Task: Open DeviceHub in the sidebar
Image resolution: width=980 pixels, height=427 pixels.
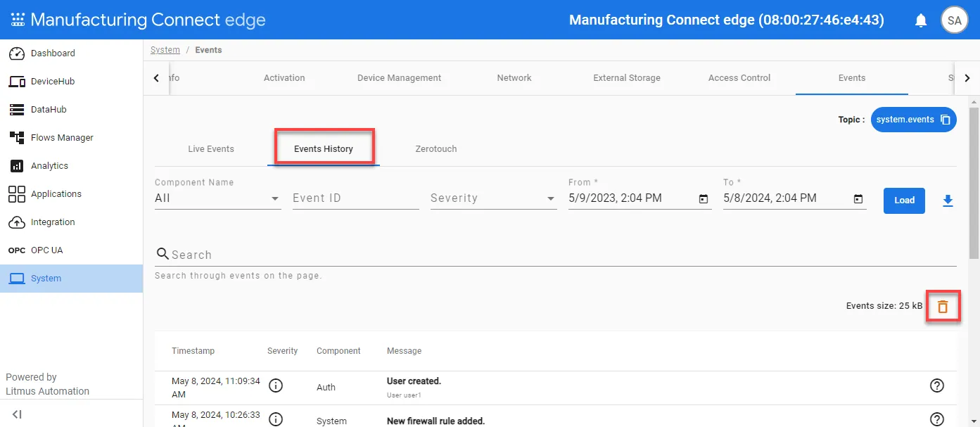Action: tap(71, 82)
